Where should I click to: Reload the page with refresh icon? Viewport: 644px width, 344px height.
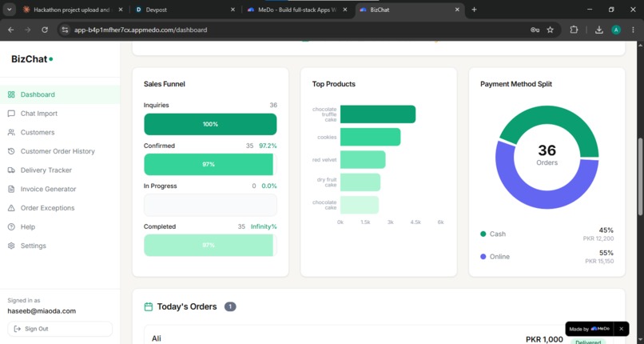tap(45, 30)
